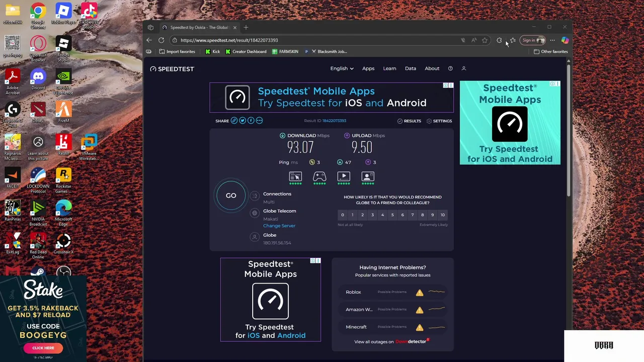
Task: Expand the English language dropdown
Action: coord(342,68)
